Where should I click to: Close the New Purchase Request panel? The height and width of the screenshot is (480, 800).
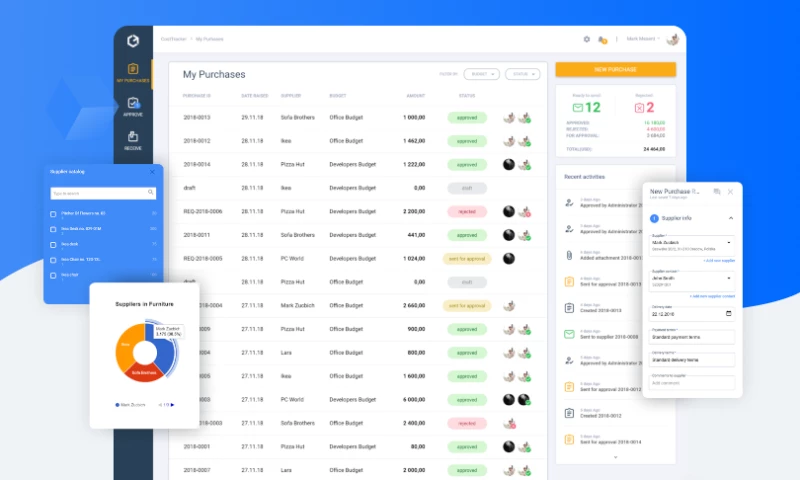click(x=730, y=192)
